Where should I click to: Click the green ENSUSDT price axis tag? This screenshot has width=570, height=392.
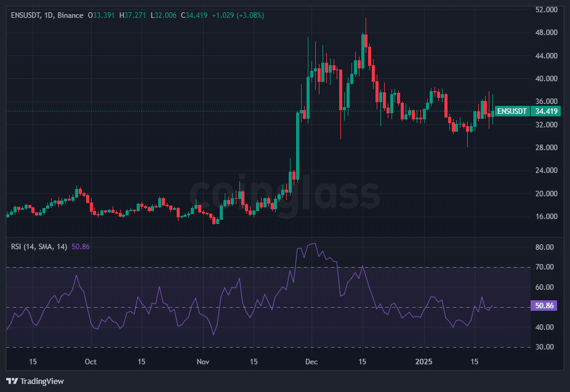(512, 111)
